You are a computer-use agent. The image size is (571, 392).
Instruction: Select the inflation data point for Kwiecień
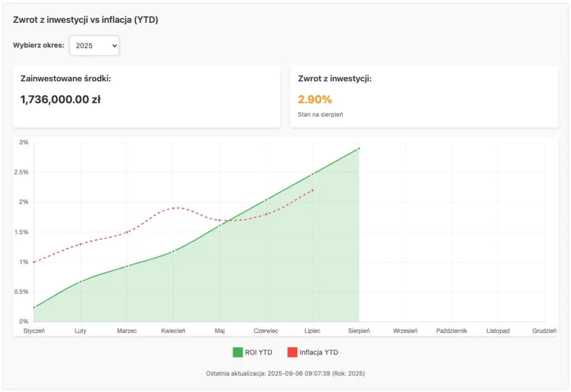(x=173, y=208)
